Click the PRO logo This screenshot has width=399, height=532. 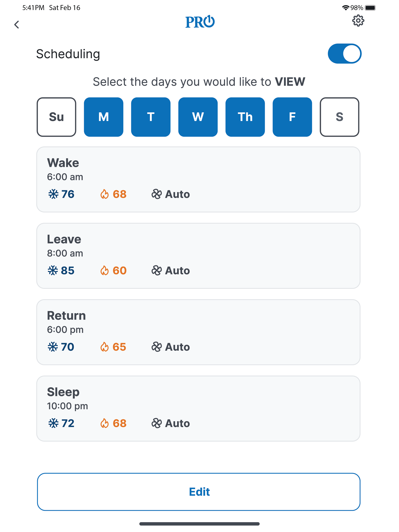pyautogui.click(x=200, y=22)
